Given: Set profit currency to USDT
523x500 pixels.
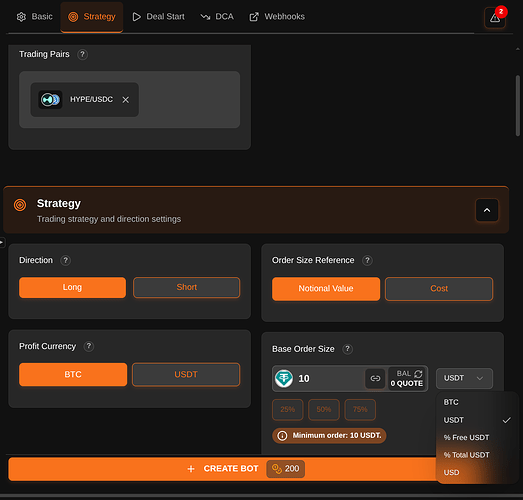Looking at the screenshot, I should tap(186, 375).
